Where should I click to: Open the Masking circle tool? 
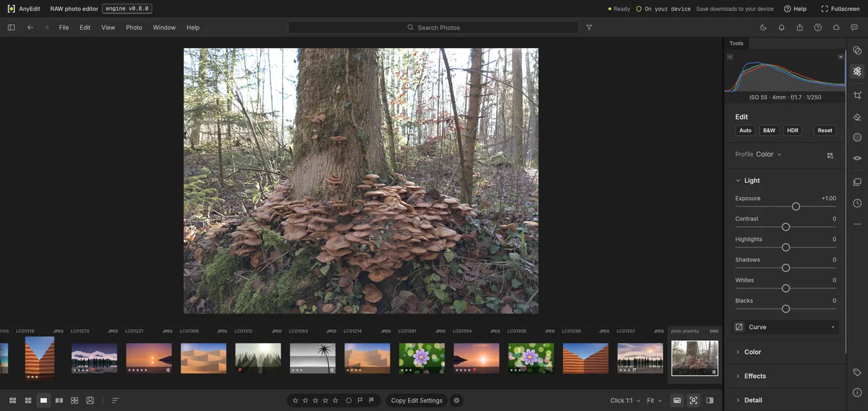(857, 137)
